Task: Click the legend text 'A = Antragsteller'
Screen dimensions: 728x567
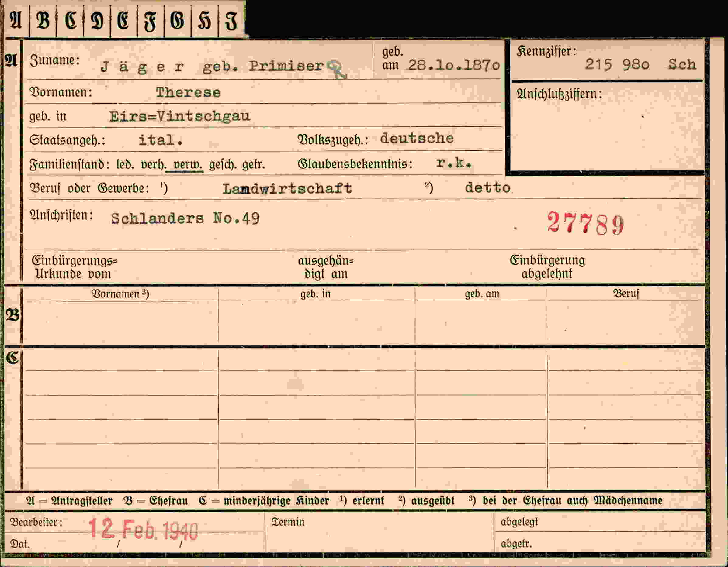Action: pos(69,501)
